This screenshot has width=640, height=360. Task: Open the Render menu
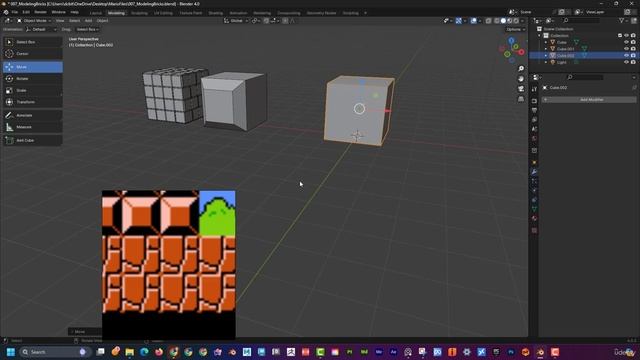40,12
